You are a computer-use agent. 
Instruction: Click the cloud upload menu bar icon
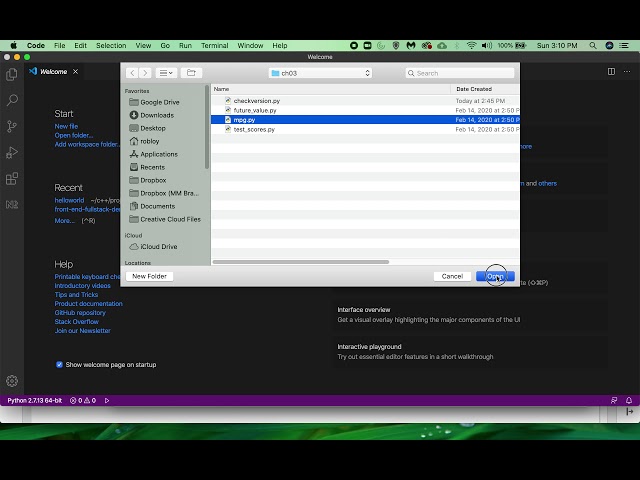click(442, 45)
